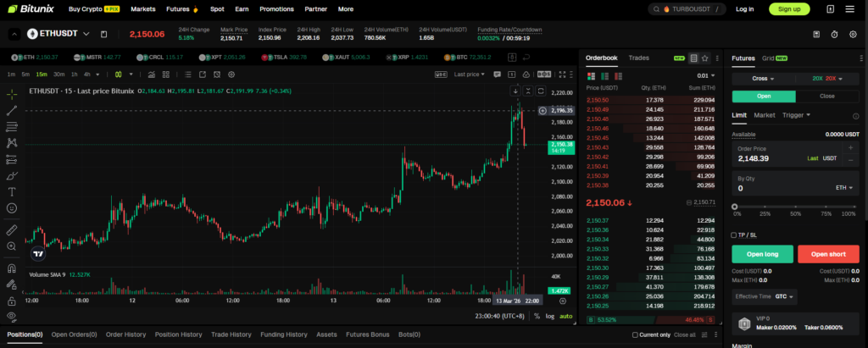The height and width of the screenshot is (348, 868).
Task: Expand the Trigger order type dropdown
Action: coord(797,115)
